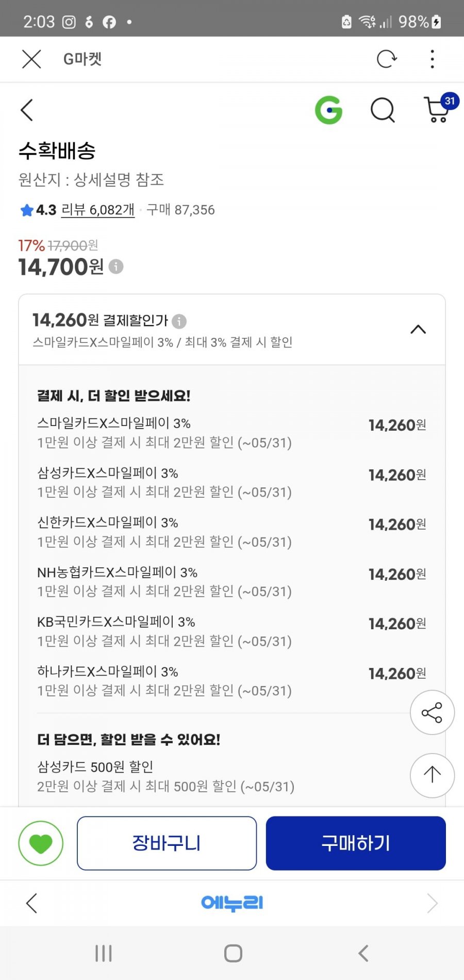The image size is (464, 980).
Task: Reload the page with refresh icon
Action: tap(387, 59)
